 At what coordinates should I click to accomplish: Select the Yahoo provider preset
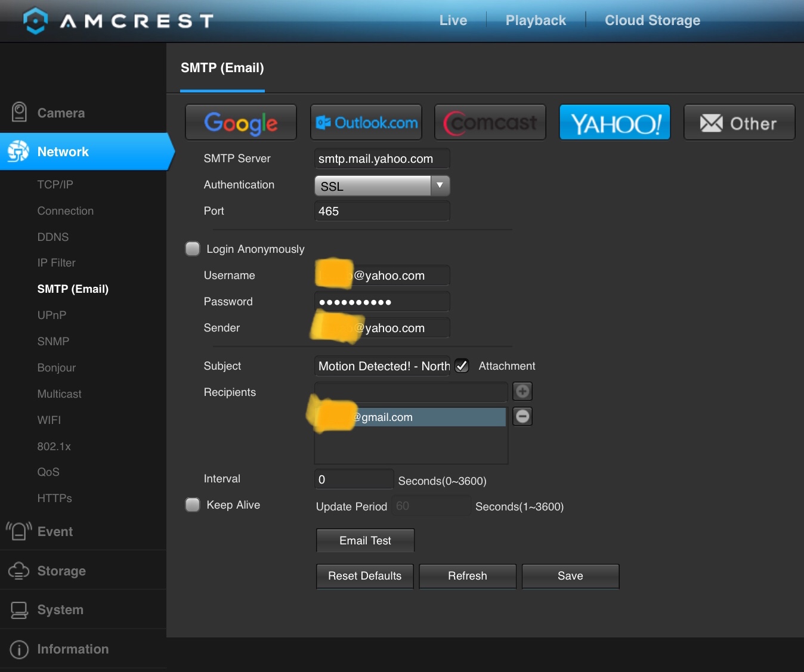point(615,122)
